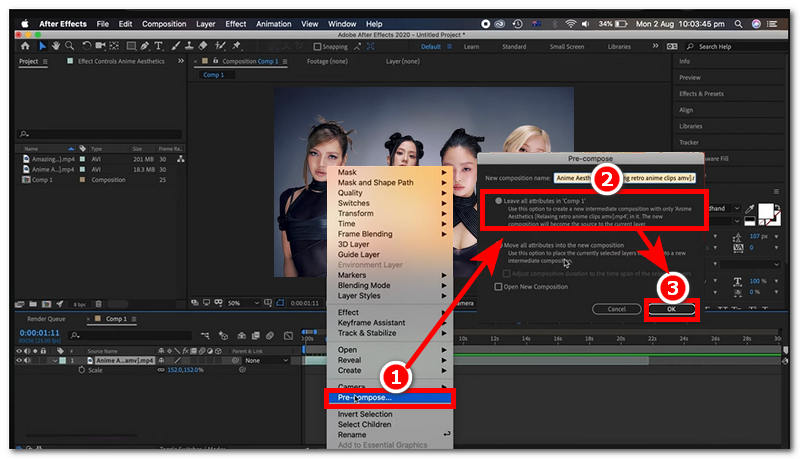800x459 pixels.
Task: Expand the Transform submenu arrow
Action: point(442,214)
